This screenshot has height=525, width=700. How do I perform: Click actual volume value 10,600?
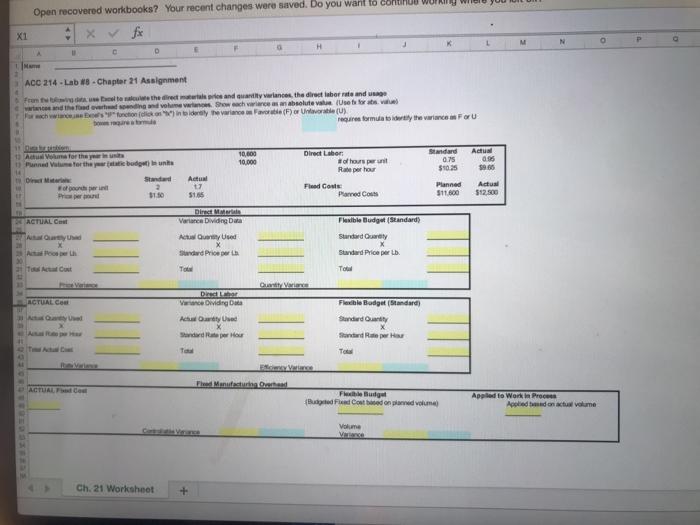247,154
